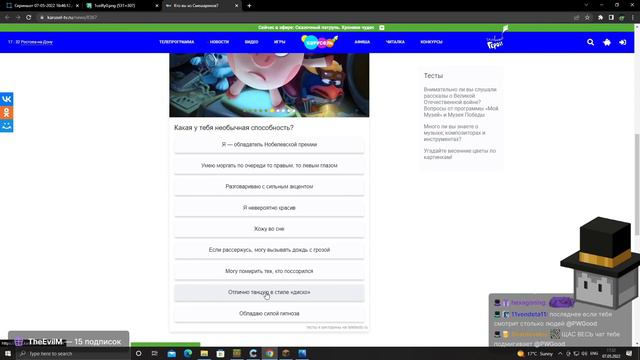Switch to the second browser tab (png image)
This screenshot has width=640, height=360.
click(x=122, y=6)
